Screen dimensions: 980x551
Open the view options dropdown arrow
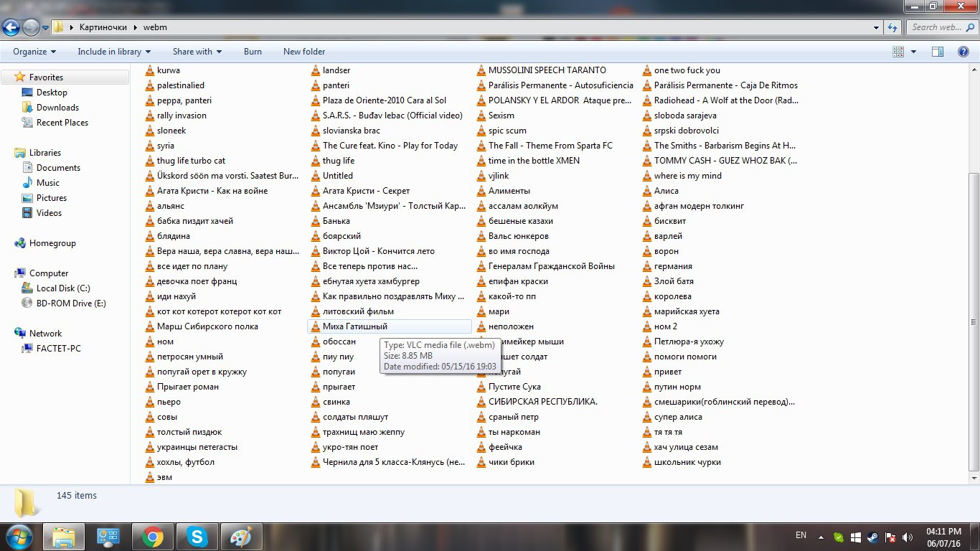coord(913,52)
